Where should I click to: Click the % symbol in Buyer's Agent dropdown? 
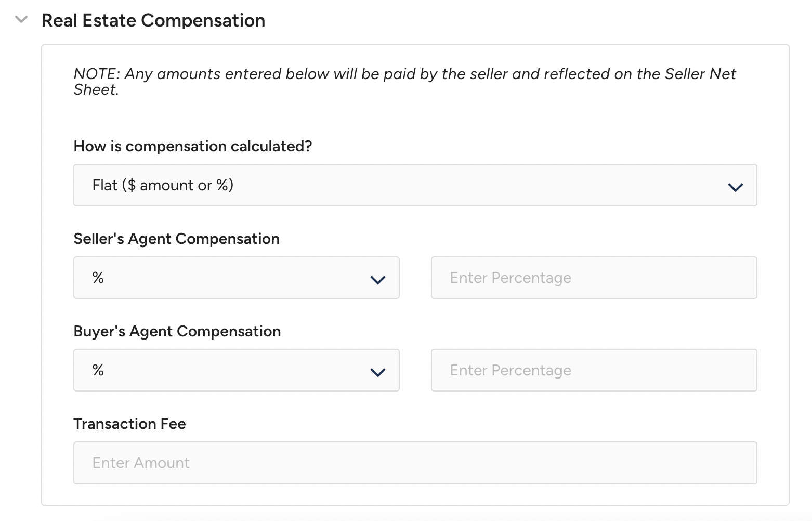[98, 370]
